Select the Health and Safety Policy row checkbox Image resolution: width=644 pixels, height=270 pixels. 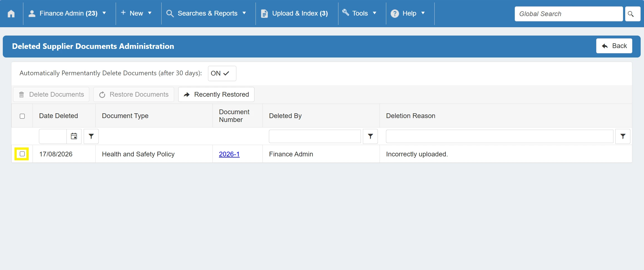(x=22, y=154)
